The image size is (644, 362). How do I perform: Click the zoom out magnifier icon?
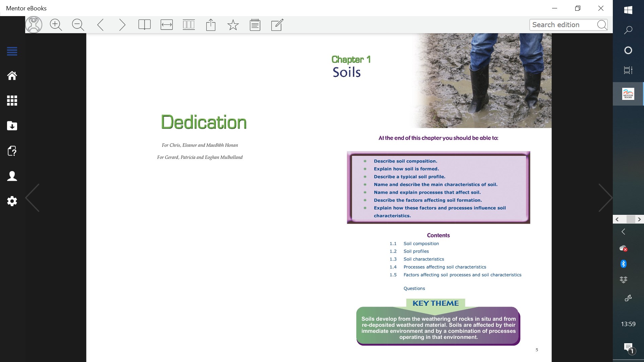(x=78, y=25)
